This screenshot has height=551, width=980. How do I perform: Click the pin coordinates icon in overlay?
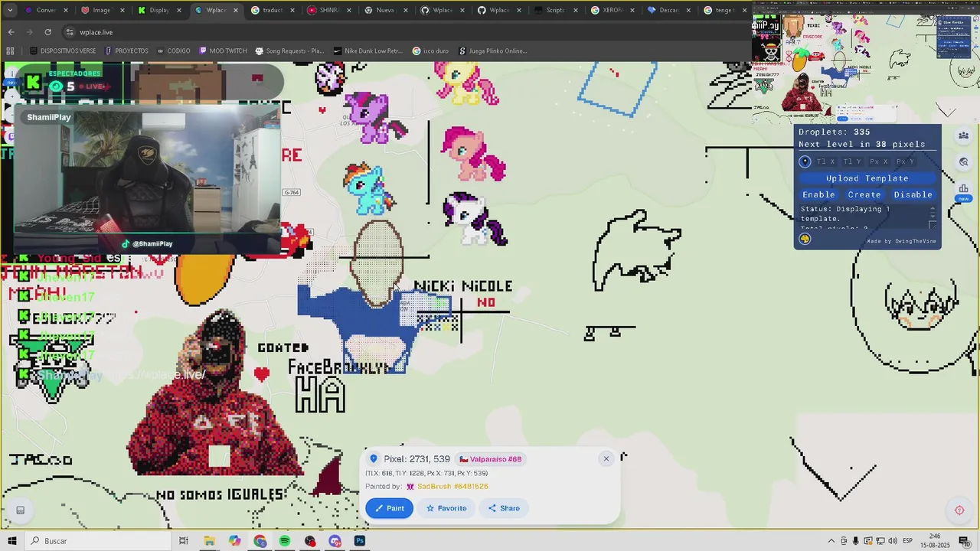click(x=805, y=161)
